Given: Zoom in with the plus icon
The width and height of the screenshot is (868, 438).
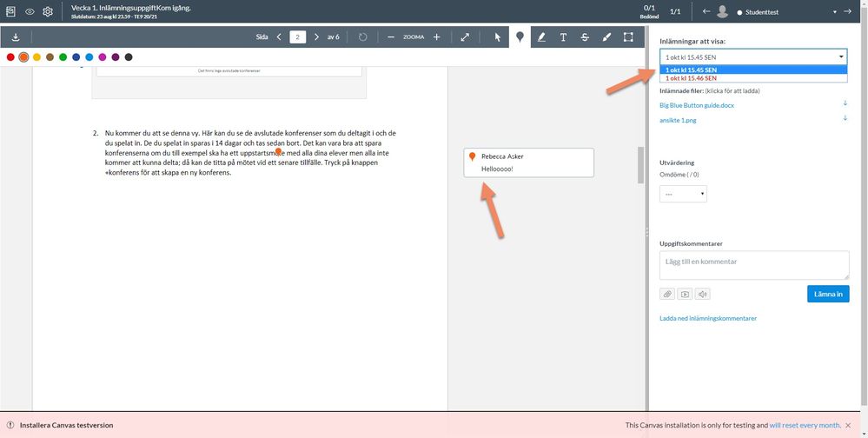Looking at the screenshot, I should [x=436, y=37].
